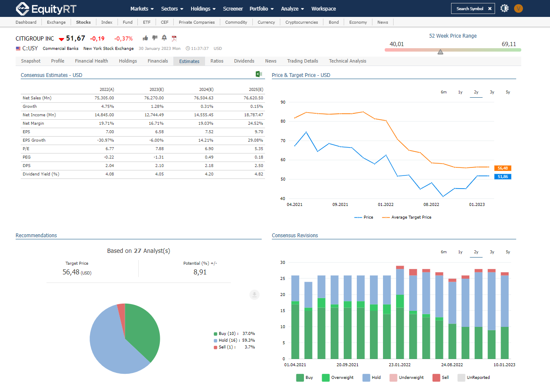Open the Sectors dropdown menu

172,8
